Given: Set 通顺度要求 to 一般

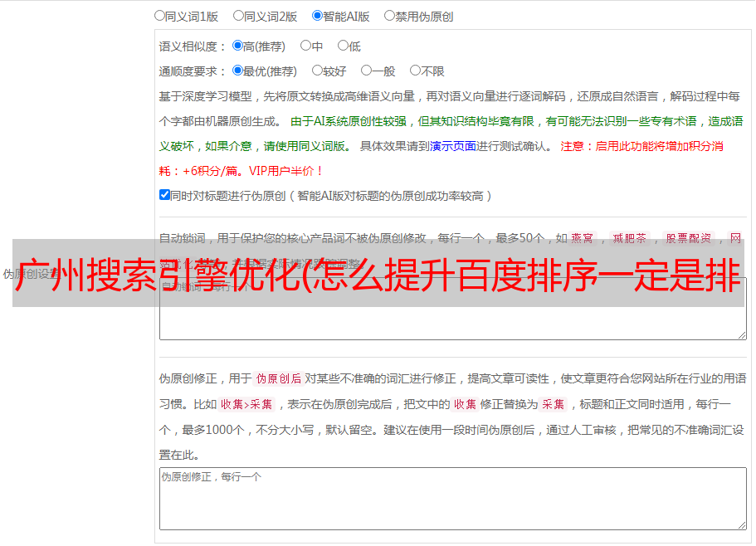Looking at the screenshot, I should pos(367,71).
